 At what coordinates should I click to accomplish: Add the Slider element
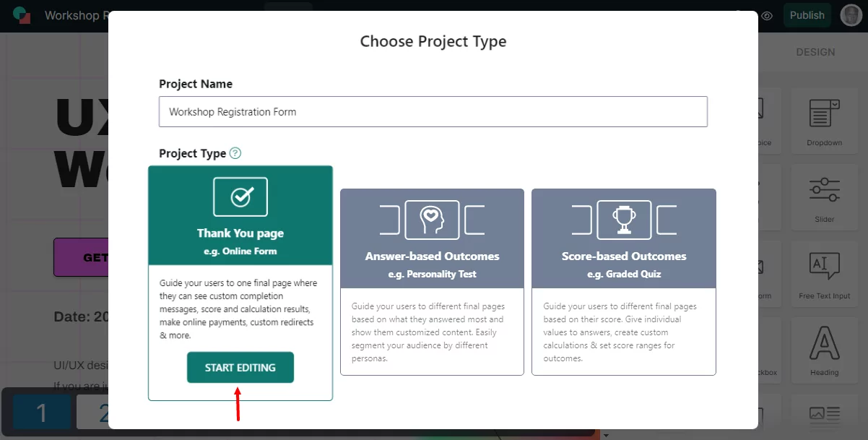point(824,198)
